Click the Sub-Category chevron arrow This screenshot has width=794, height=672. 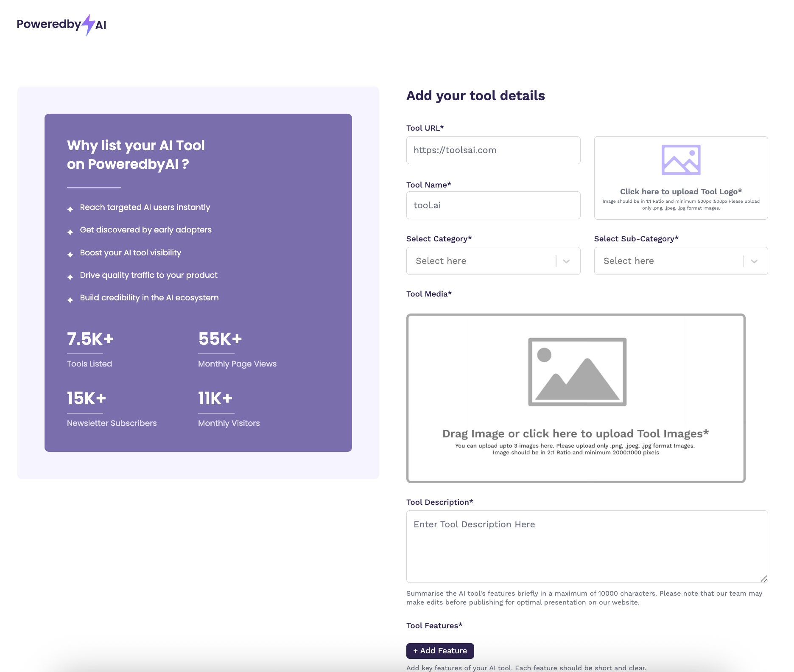[754, 261]
